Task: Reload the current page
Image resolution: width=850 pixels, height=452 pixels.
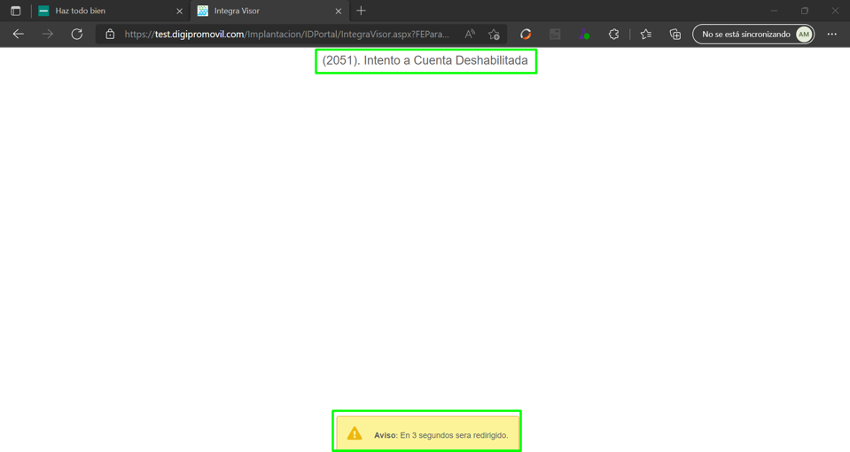Action: 76,34
